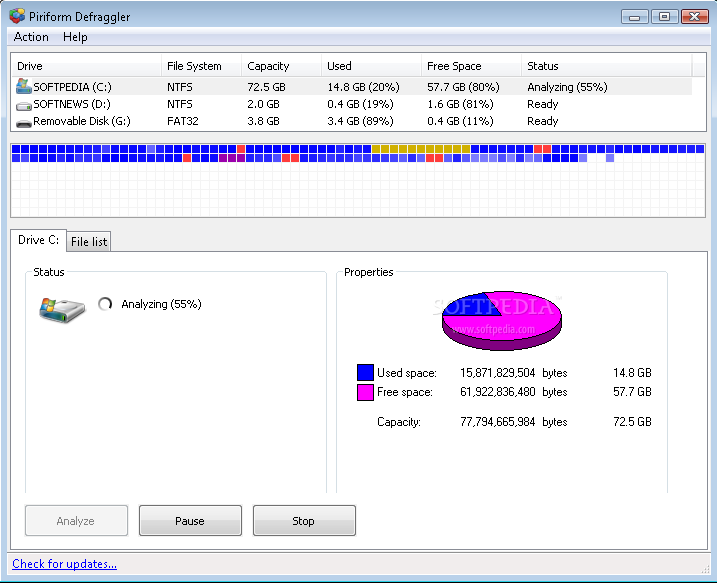The width and height of the screenshot is (717, 584).
Task: Maximize the Defraggler window
Action: click(x=664, y=17)
